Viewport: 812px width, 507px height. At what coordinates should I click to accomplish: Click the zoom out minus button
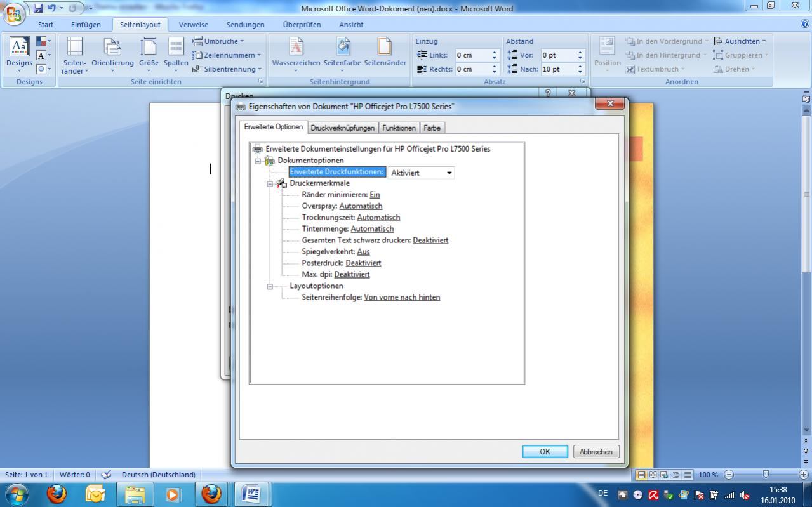[x=728, y=475]
